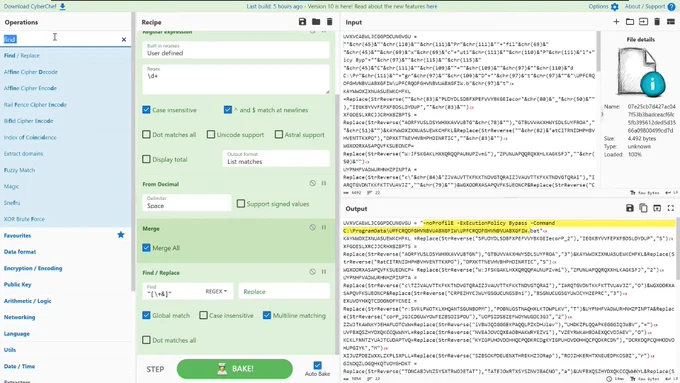Copy output to clipboard icon

coord(643,208)
